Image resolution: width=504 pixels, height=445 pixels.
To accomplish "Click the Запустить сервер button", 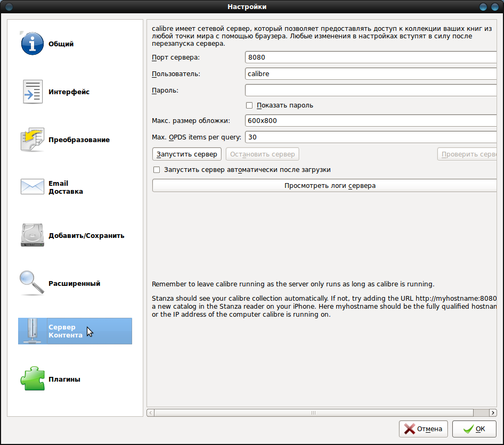I will click(187, 154).
